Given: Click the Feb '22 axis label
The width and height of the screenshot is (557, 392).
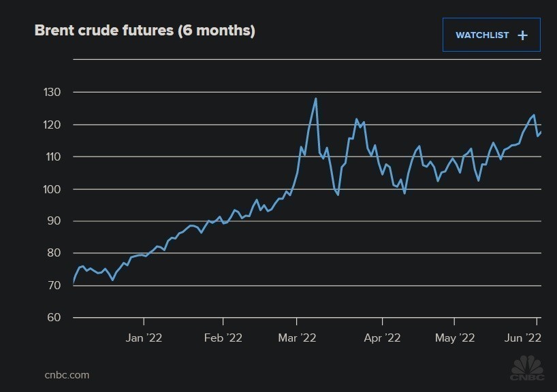Looking at the screenshot, I should [x=223, y=337].
